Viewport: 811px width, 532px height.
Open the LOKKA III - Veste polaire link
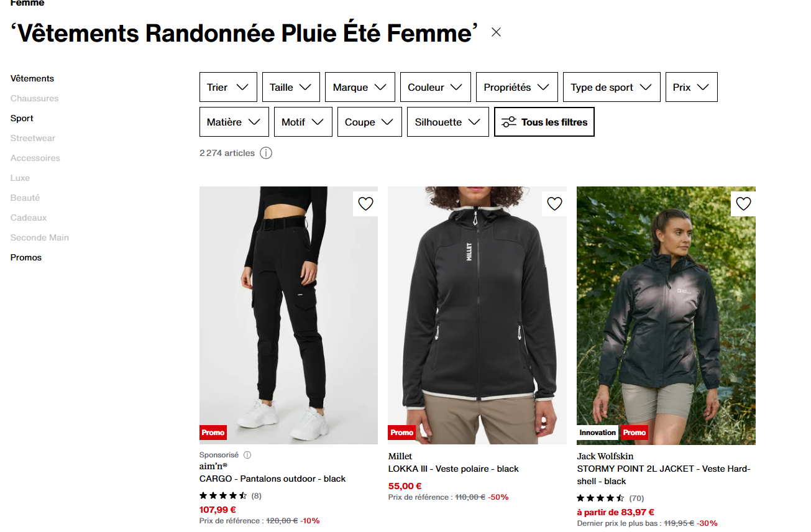453,469
